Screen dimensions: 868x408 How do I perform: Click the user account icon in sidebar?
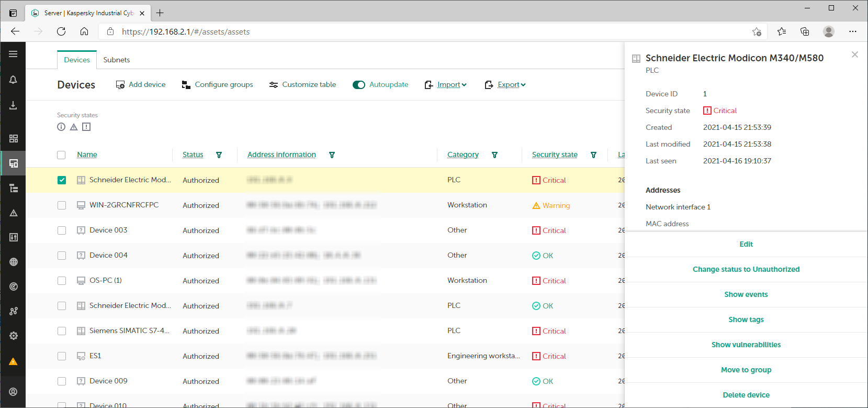13,392
